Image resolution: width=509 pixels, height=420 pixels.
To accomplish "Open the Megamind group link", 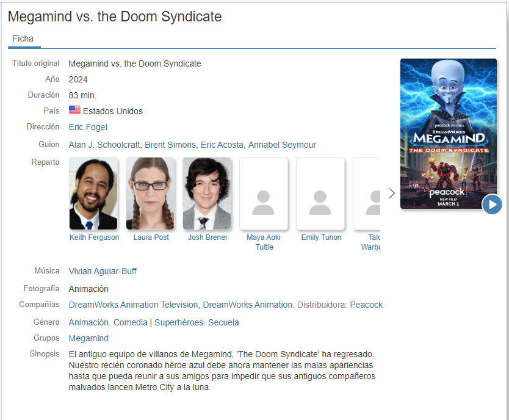I will coord(88,338).
